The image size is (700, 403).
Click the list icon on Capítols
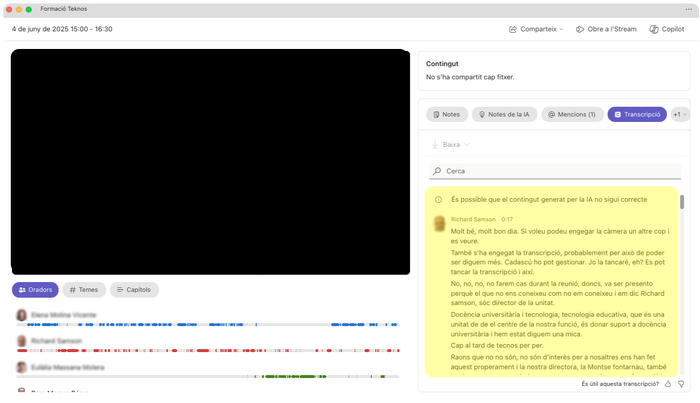coord(120,290)
